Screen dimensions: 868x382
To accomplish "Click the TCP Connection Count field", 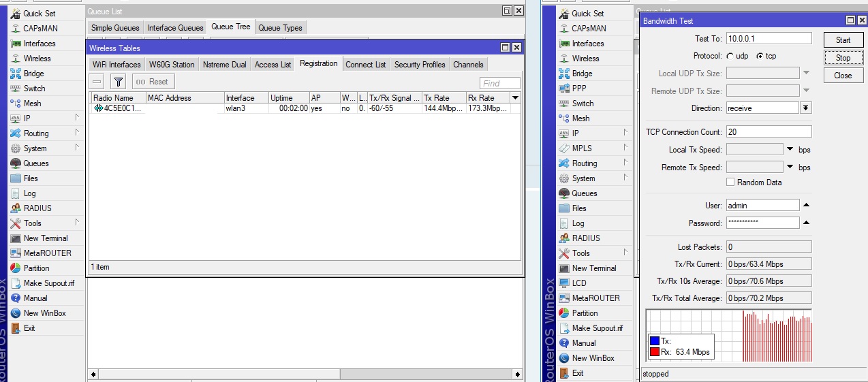I will (x=769, y=131).
